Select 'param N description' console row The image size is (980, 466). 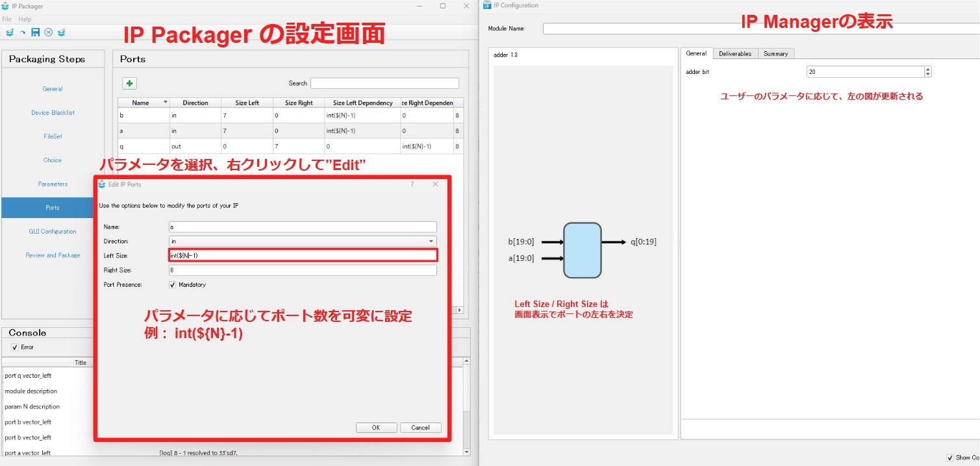tap(32, 407)
